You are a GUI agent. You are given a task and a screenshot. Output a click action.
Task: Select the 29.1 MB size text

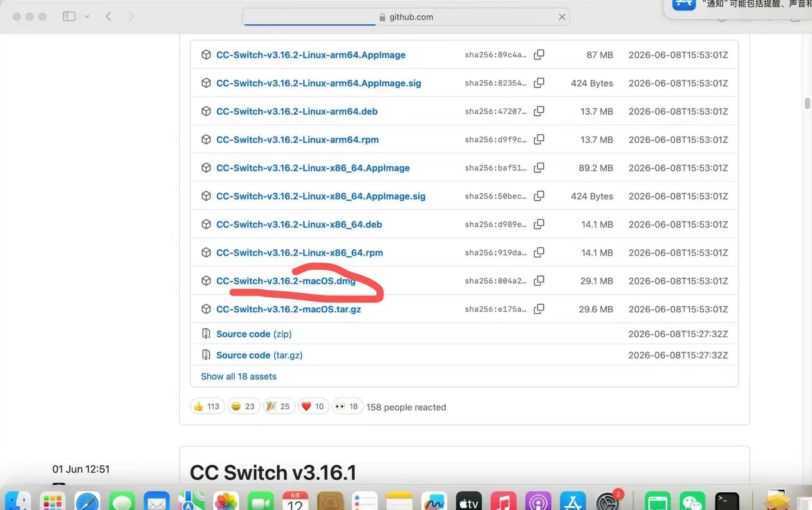coord(596,281)
